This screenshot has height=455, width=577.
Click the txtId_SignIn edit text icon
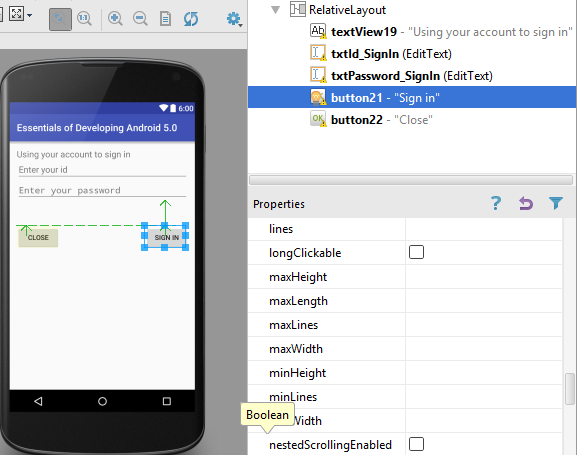(318, 53)
